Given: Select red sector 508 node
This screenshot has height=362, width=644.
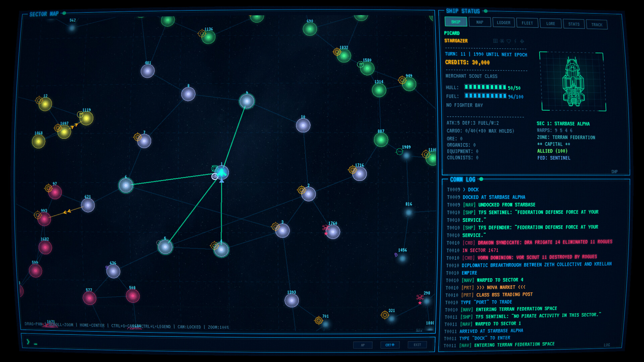Looking at the screenshot, I should pos(133,296).
